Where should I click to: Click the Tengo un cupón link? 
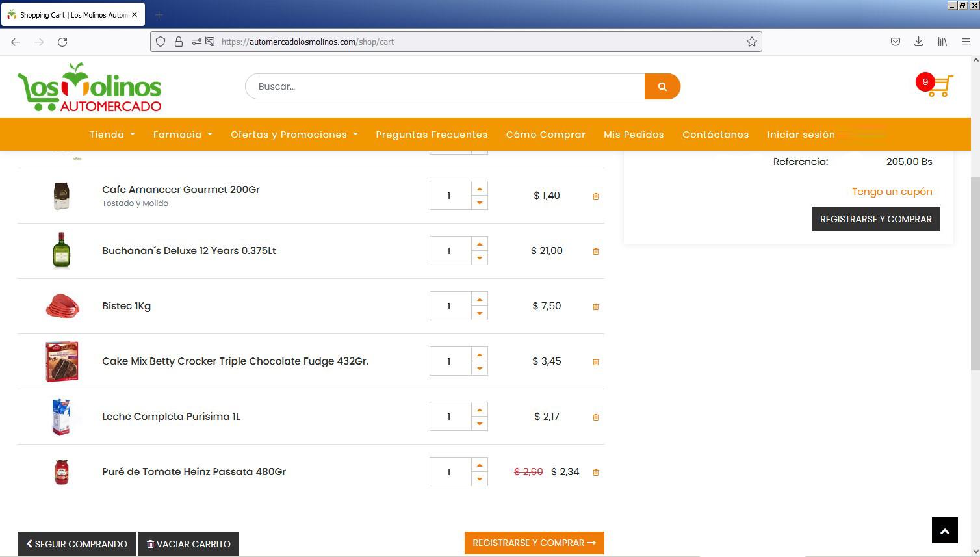[x=892, y=192]
